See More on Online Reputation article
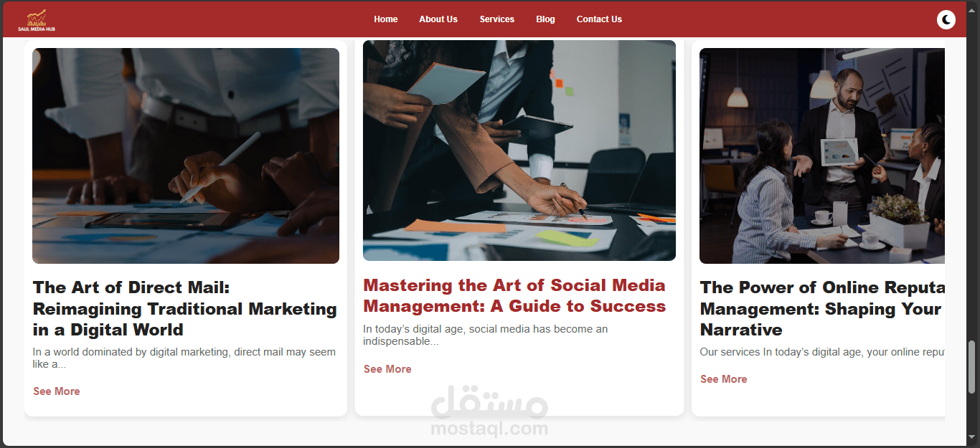 pos(724,379)
